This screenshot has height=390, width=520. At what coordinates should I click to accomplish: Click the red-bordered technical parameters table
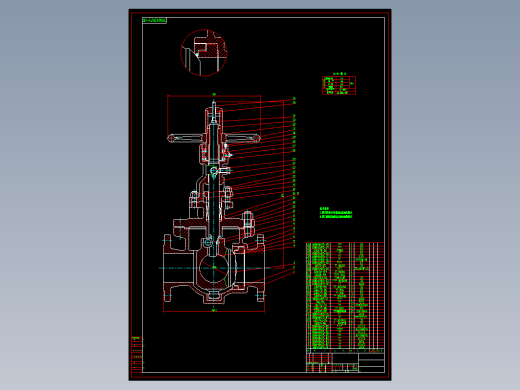339,85
